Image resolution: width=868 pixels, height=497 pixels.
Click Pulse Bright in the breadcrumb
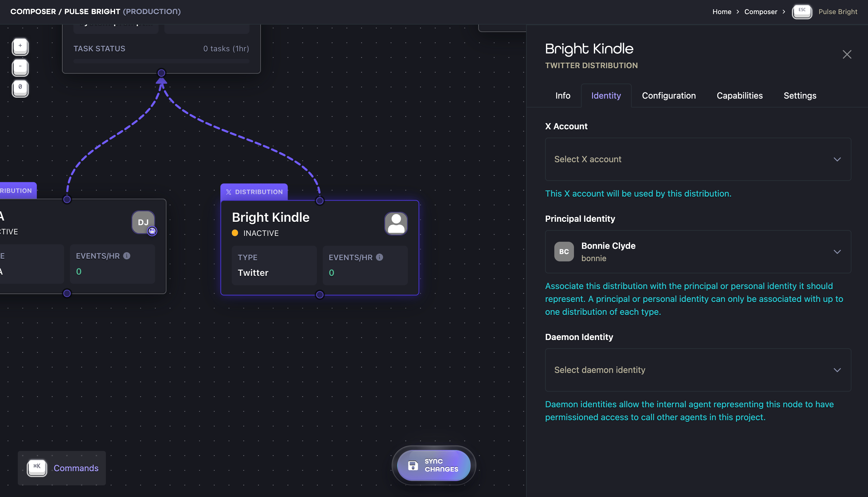point(838,12)
